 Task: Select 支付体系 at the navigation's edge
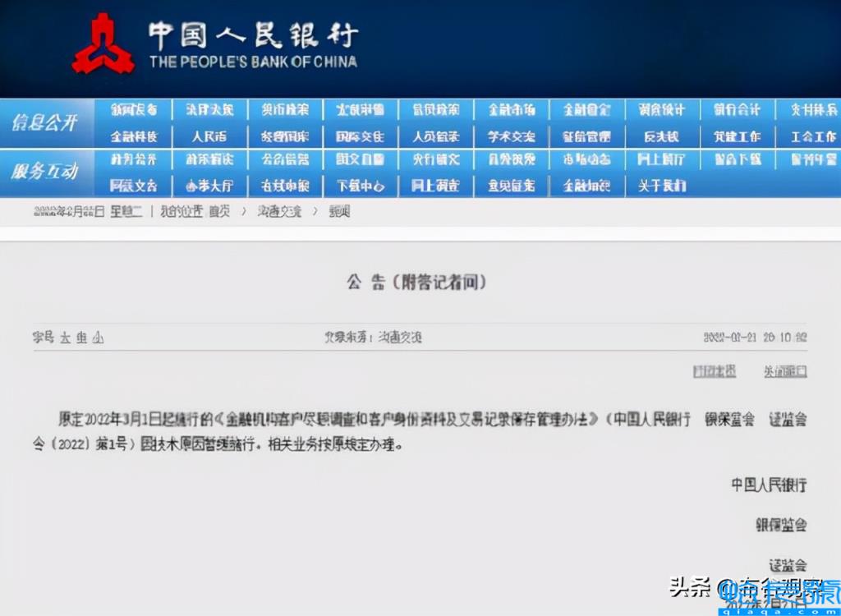coord(814,110)
